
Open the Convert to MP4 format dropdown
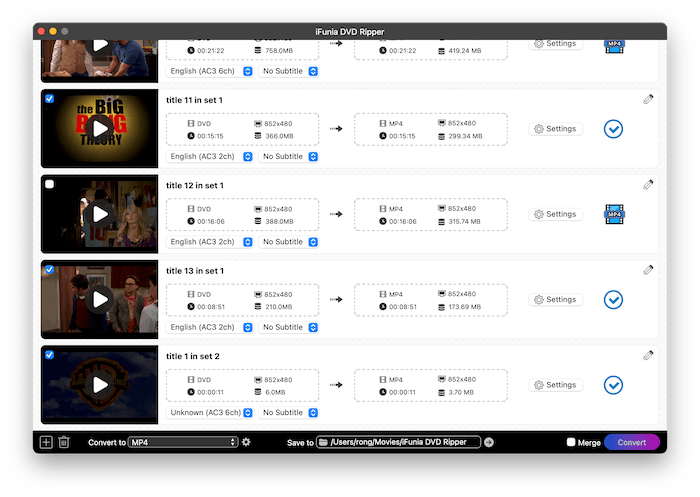tap(183, 442)
